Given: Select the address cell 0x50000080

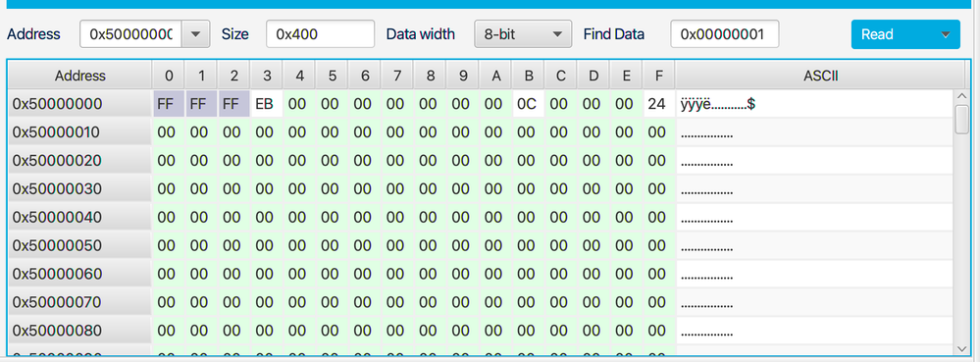Looking at the screenshot, I should click(x=80, y=330).
